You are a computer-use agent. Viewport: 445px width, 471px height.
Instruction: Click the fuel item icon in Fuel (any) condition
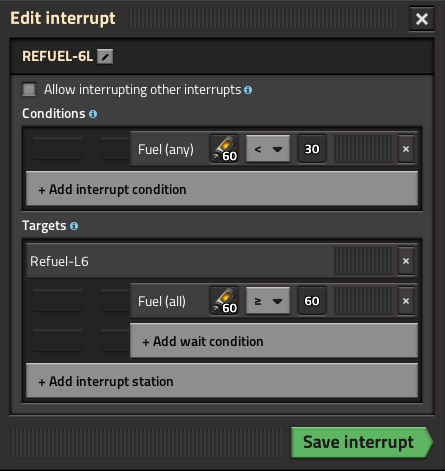(x=224, y=149)
